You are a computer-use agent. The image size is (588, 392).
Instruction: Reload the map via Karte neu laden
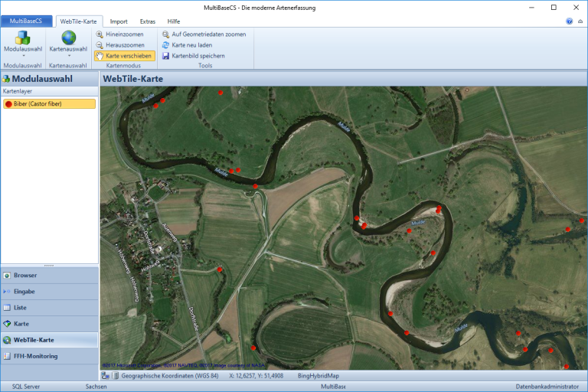pos(192,45)
